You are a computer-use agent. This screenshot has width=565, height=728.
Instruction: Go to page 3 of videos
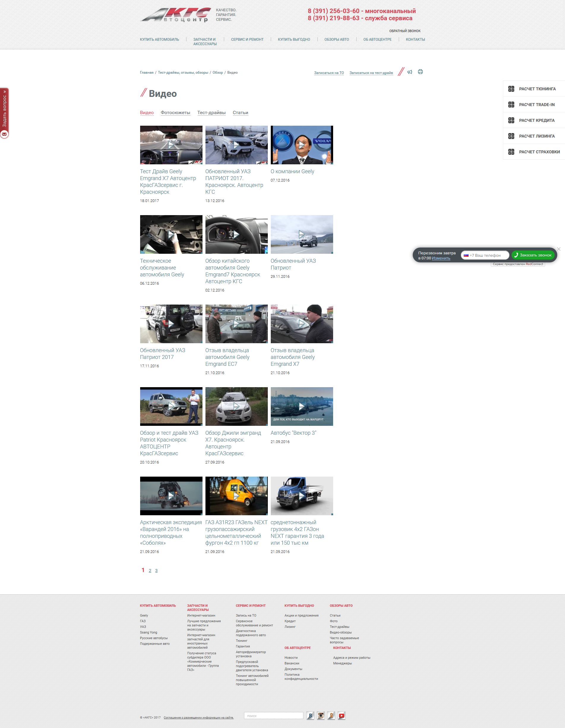[156, 571]
